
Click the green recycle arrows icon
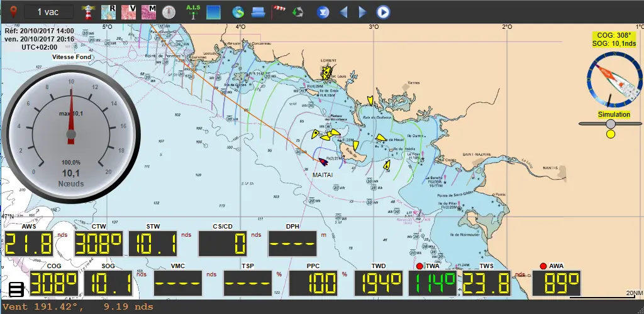click(297, 13)
